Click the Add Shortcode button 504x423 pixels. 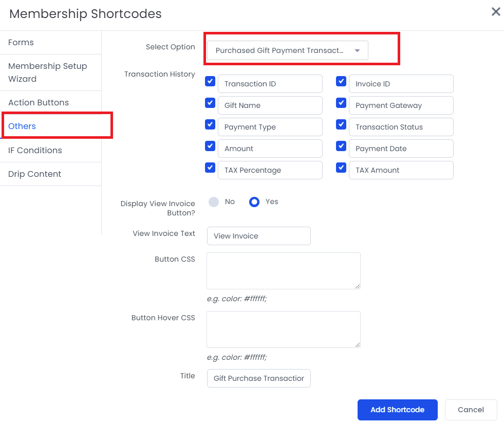pyautogui.click(x=397, y=410)
